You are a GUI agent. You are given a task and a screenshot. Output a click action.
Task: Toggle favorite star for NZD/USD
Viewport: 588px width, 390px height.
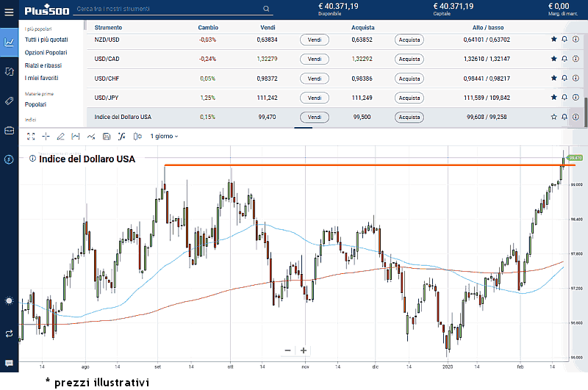point(553,40)
